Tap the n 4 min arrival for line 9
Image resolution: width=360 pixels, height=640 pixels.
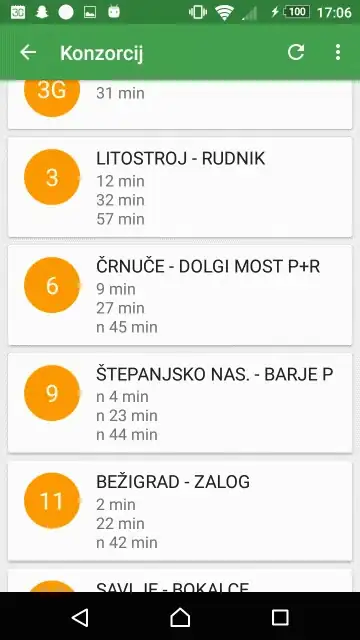pyautogui.click(x=122, y=397)
